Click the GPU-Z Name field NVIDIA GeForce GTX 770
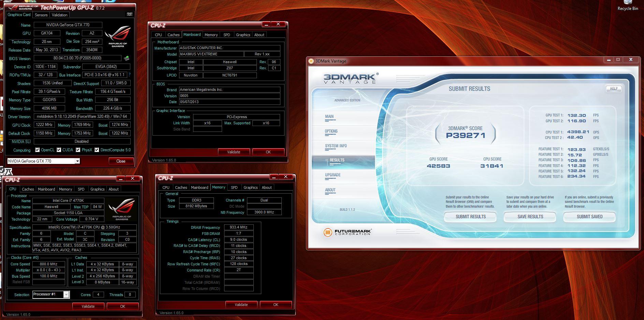The height and width of the screenshot is (320, 644). [x=68, y=25]
